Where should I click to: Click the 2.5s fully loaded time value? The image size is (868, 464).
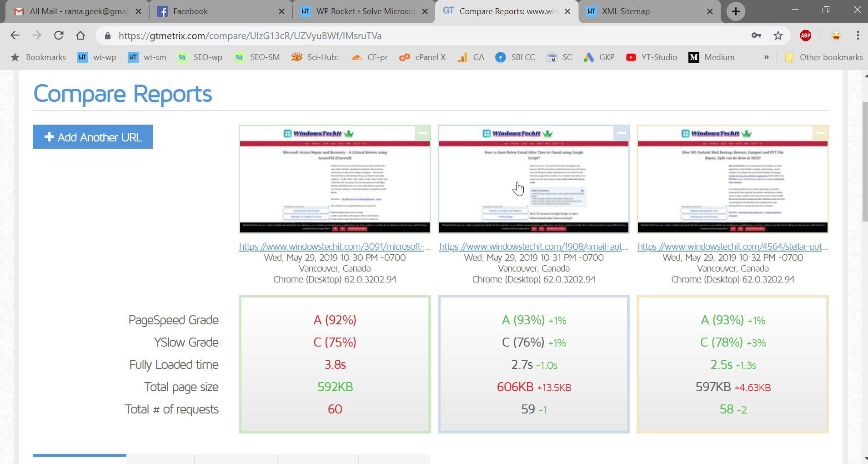click(721, 365)
